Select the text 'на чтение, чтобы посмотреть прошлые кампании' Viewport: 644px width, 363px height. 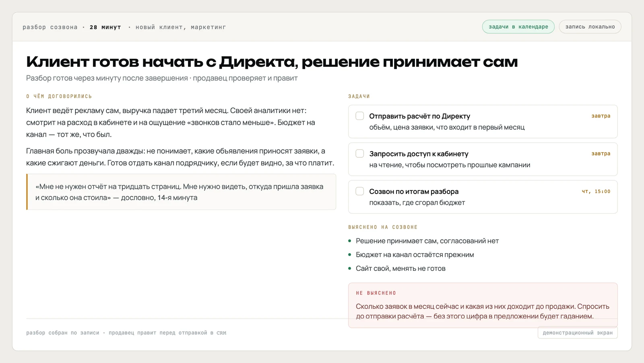[450, 165]
